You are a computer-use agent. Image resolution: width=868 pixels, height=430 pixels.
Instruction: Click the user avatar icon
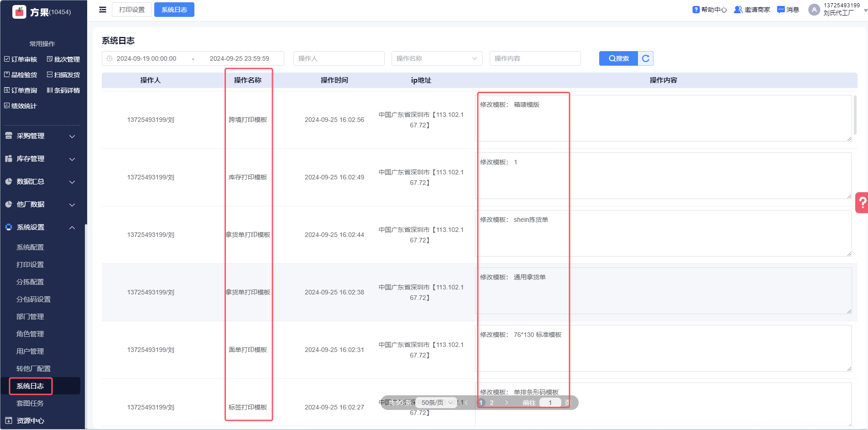[x=814, y=10]
